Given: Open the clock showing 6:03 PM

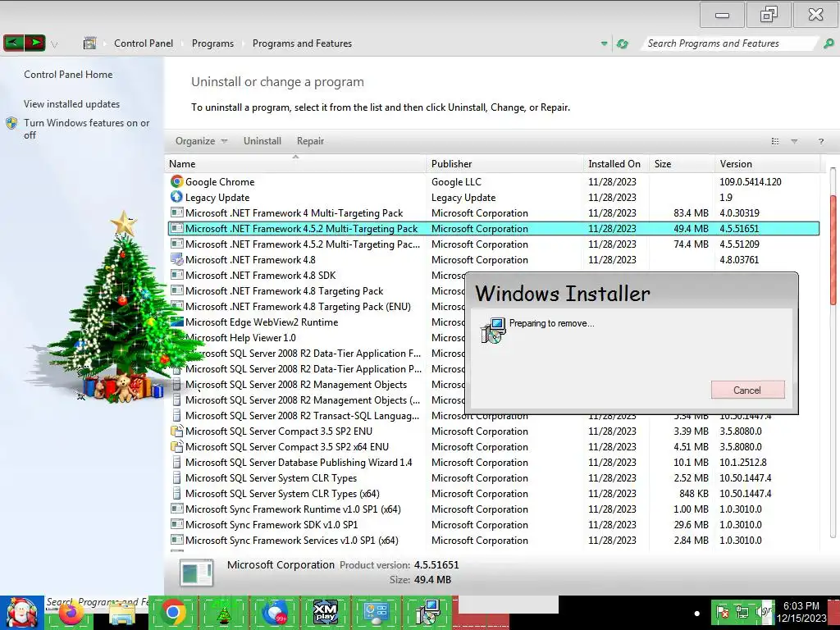Looking at the screenshot, I should (x=801, y=612).
